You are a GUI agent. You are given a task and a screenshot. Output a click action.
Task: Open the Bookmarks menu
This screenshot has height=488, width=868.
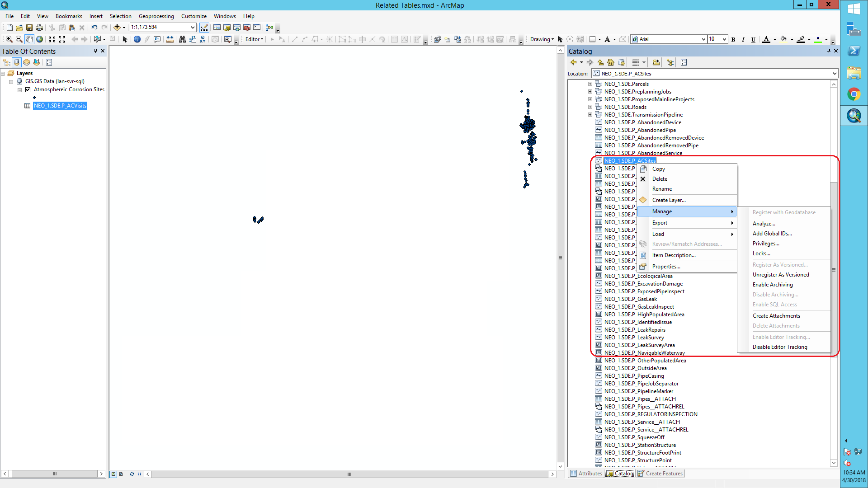[x=69, y=16]
